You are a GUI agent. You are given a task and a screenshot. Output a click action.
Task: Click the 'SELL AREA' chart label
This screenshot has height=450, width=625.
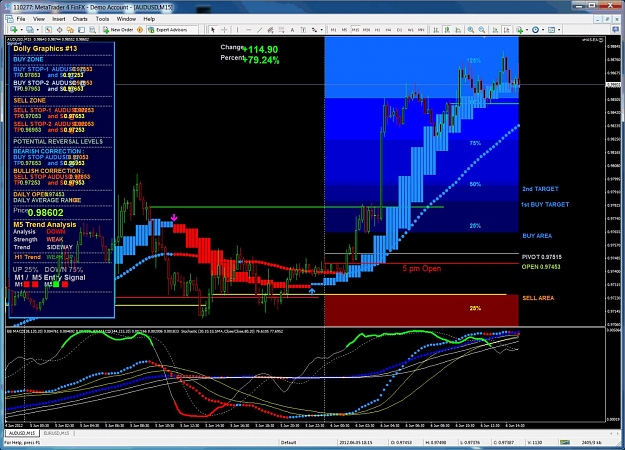[538, 298]
